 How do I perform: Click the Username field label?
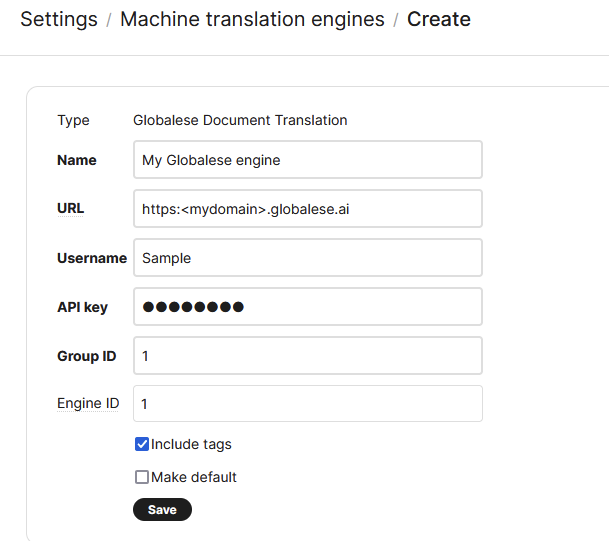tap(92, 258)
